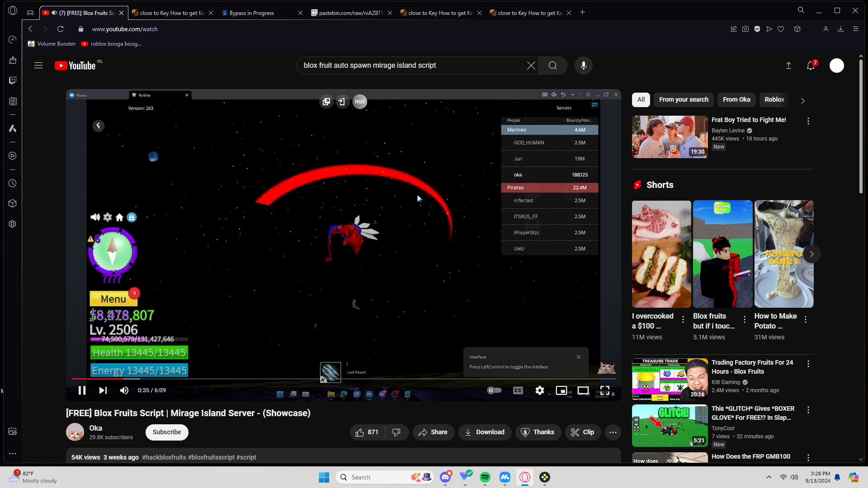Add page to bookmarks heart icon
The width and height of the screenshot is (868, 488).
pyautogui.click(x=781, y=29)
